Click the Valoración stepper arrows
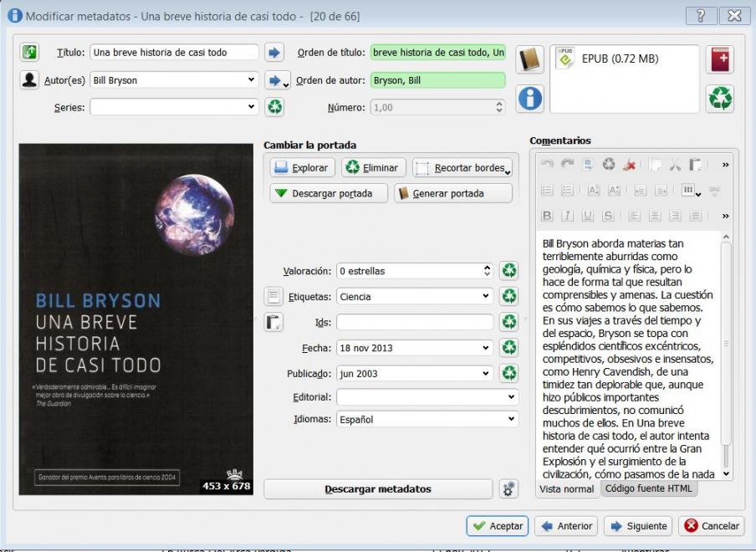The width and height of the screenshot is (756, 552). coord(488,271)
